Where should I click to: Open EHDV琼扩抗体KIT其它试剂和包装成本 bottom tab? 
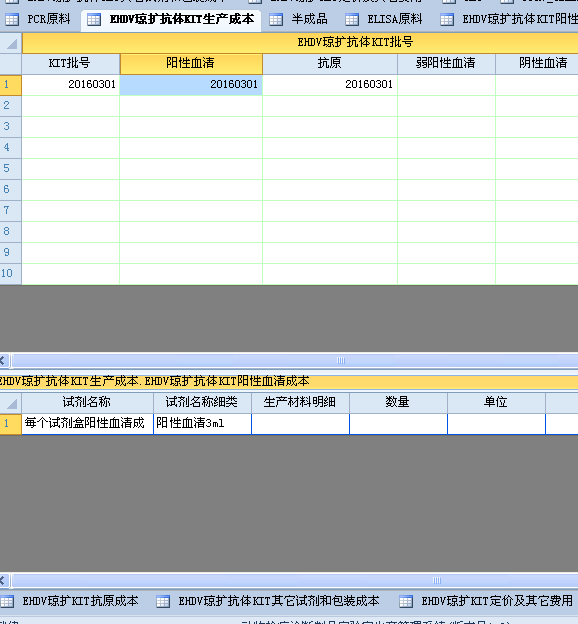tap(279, 601)
